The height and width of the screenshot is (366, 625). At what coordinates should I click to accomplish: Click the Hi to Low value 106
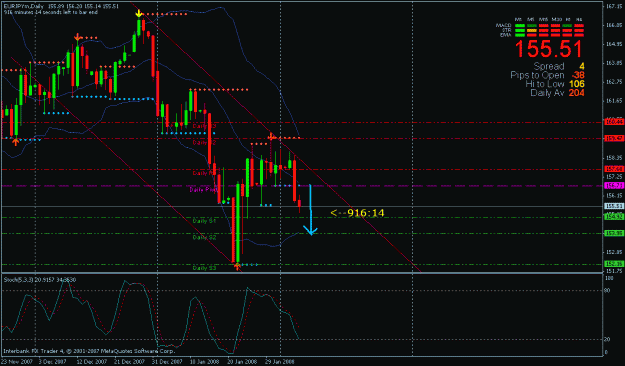pyautogui.click(x=576, y=84)
